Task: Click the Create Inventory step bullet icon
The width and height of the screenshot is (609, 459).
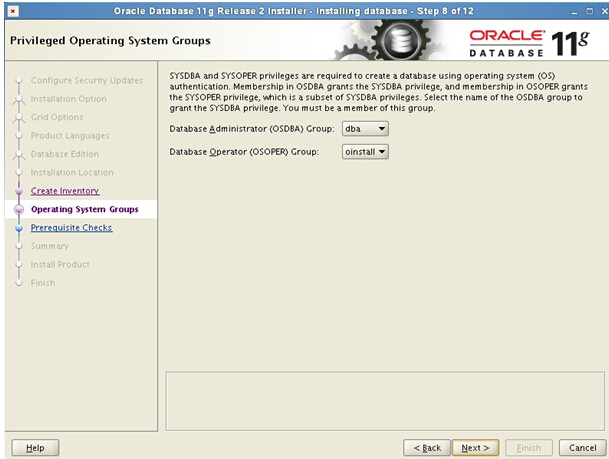Action: (x=18, y=191)
